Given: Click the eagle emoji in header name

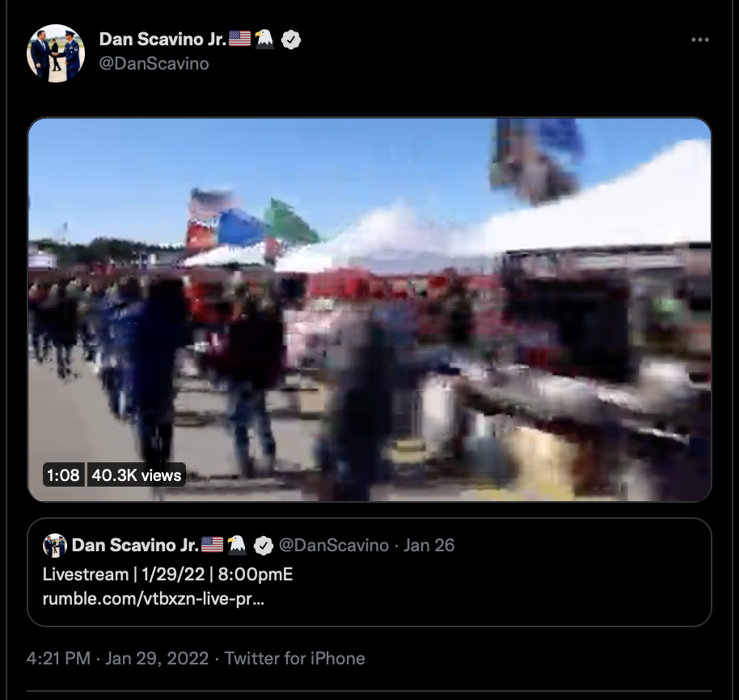Looking at the screenshot, I should click(264, 39).
